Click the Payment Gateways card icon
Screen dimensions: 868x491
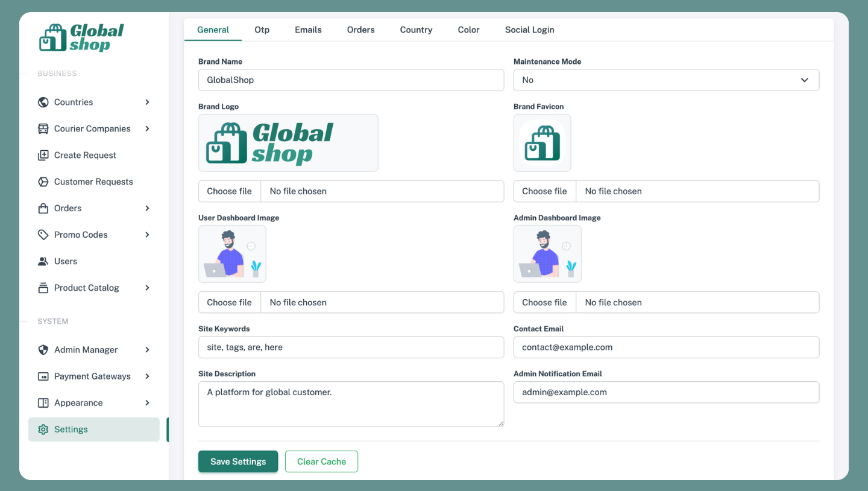[x=43, y=376]
